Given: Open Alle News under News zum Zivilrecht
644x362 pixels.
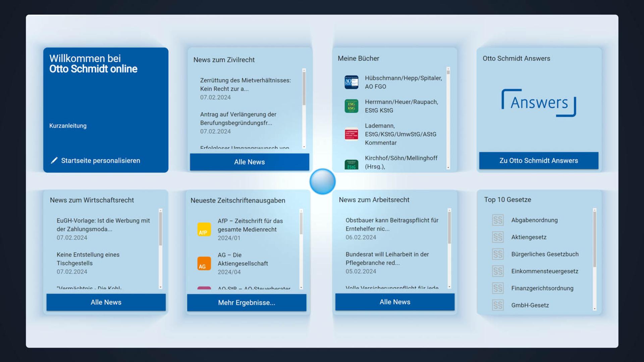Looking at the screenshot, I should point(250,162).
